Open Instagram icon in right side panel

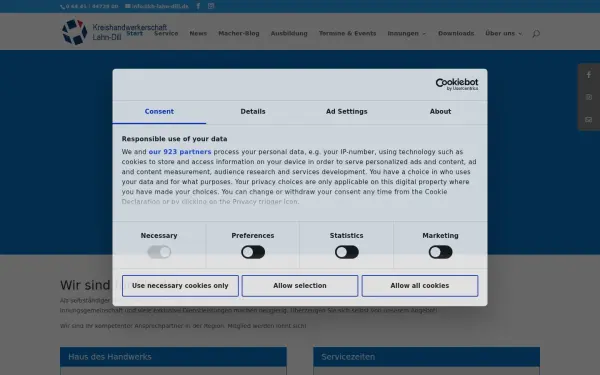coord(589,97)
